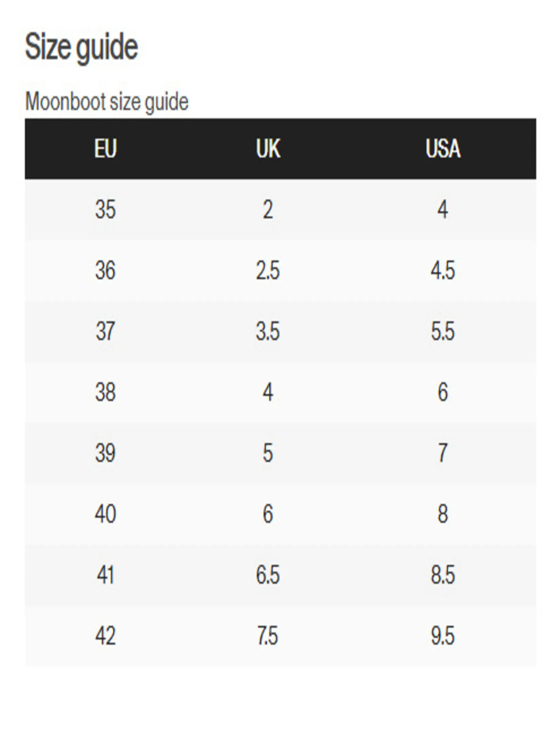Click UK size 2.5 cell
Image resolution: width=560 pixels, height=746 pixels.
[x=268, y=270]
